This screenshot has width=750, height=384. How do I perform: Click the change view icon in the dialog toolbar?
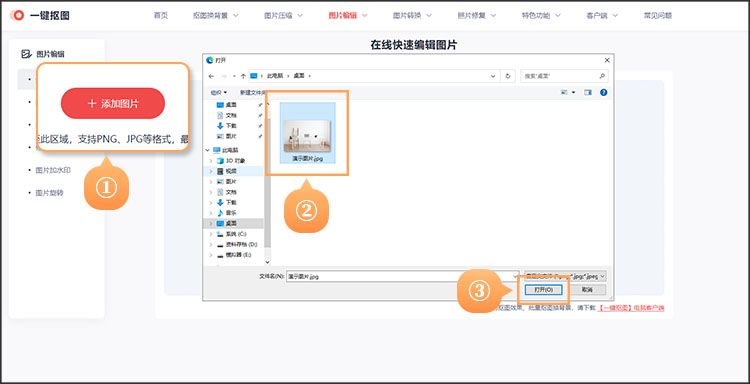click(x=565, y=92)
